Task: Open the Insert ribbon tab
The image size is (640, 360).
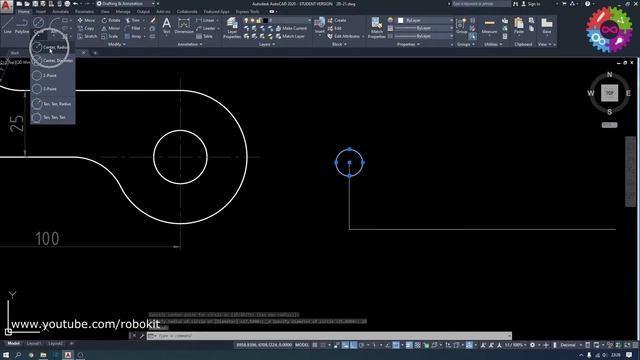Action: coord(41,12)
